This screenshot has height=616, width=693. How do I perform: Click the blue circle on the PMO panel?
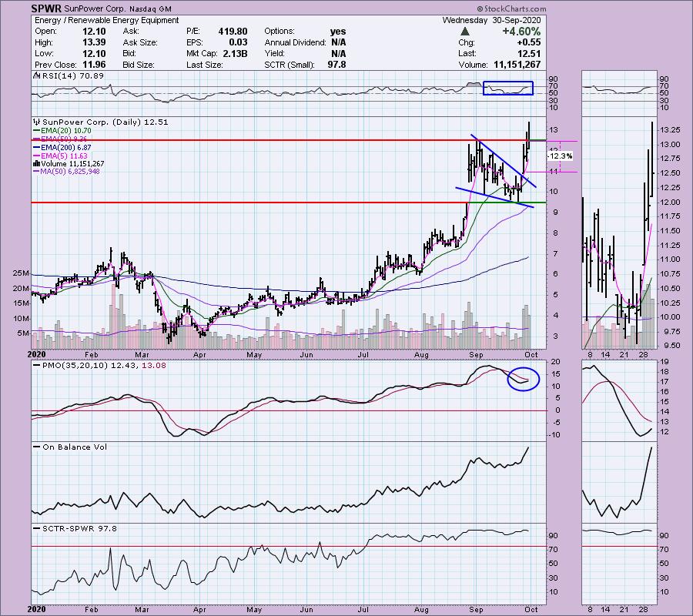[x=523, y=377]
